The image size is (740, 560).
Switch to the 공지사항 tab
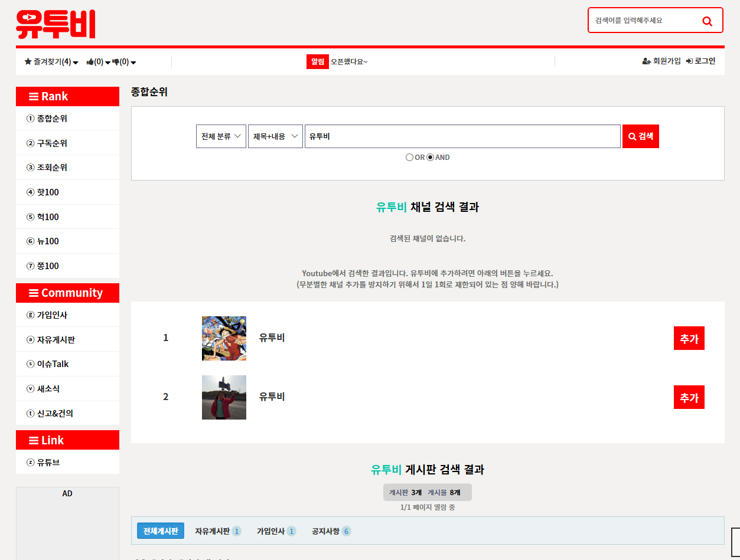[331, 531]
